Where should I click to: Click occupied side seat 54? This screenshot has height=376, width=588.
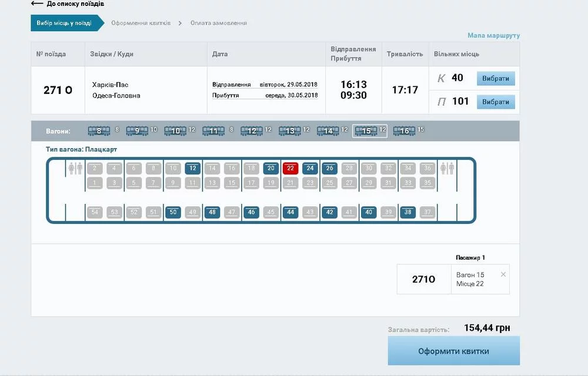tap(95, 212)
